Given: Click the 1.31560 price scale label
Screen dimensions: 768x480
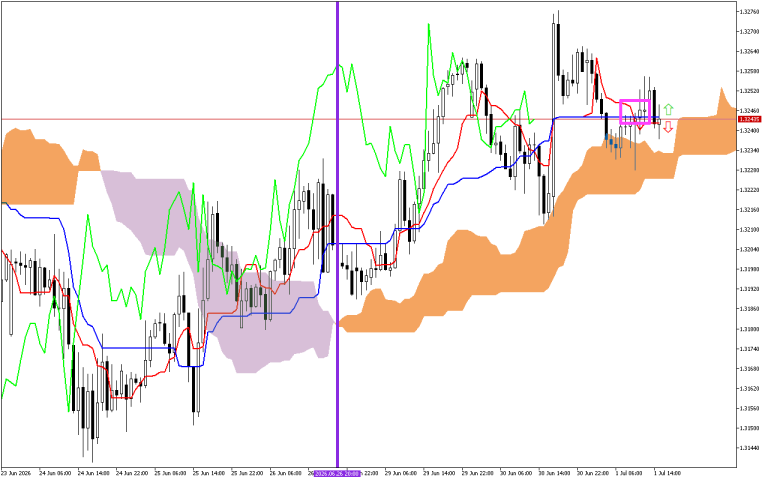Looking at the screenshot, I should [x=749, y=408].
